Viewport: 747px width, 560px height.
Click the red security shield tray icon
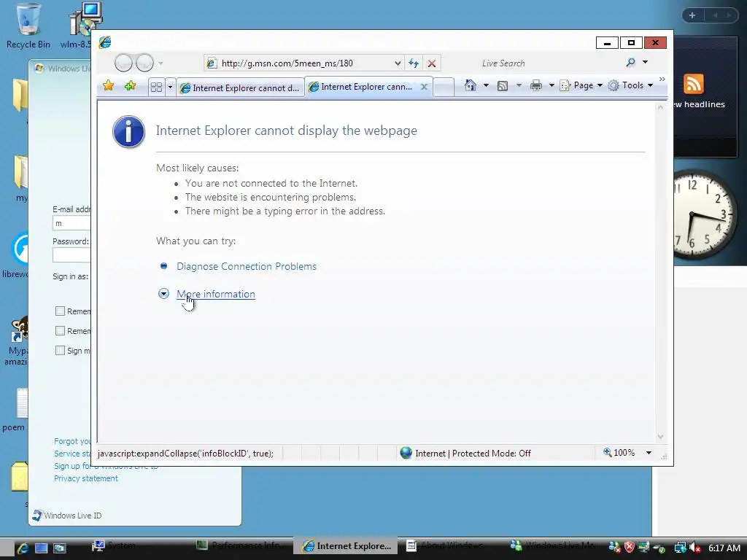pyautogui.click(x=629, y=548)
